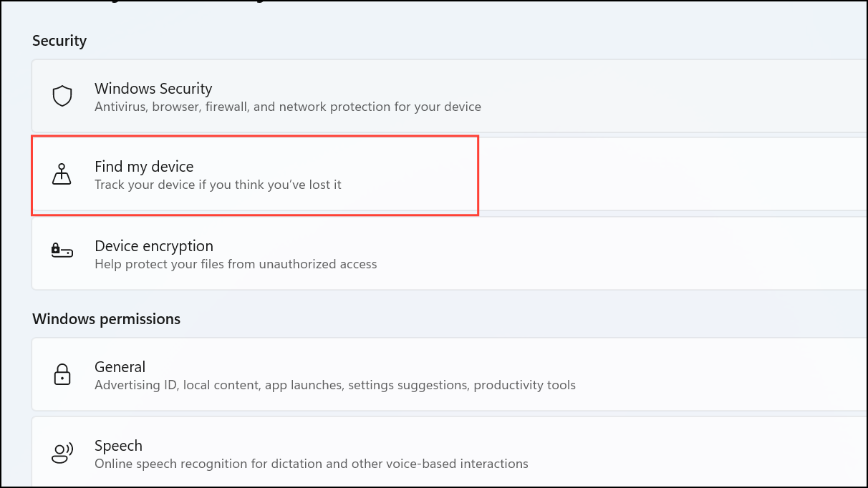Select the shield icon beside Antivirus description
Screen dimensions: 868x488
tap(62, 96)
